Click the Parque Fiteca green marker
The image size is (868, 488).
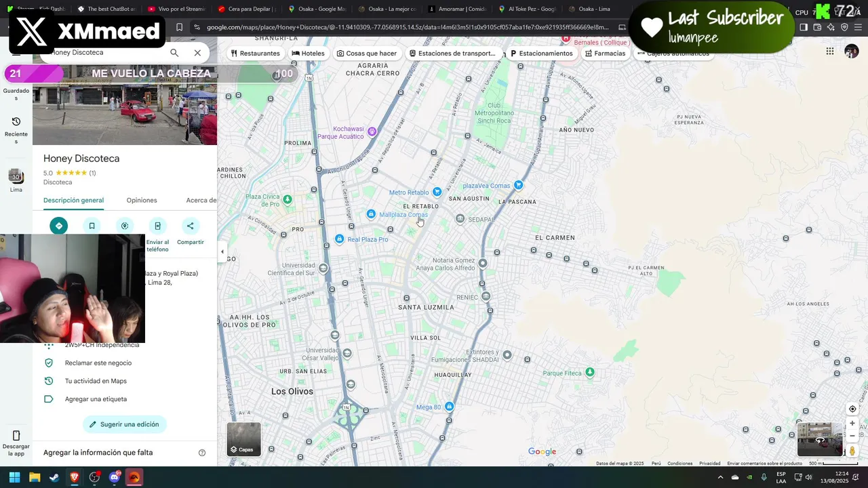[x=590, y=372]
